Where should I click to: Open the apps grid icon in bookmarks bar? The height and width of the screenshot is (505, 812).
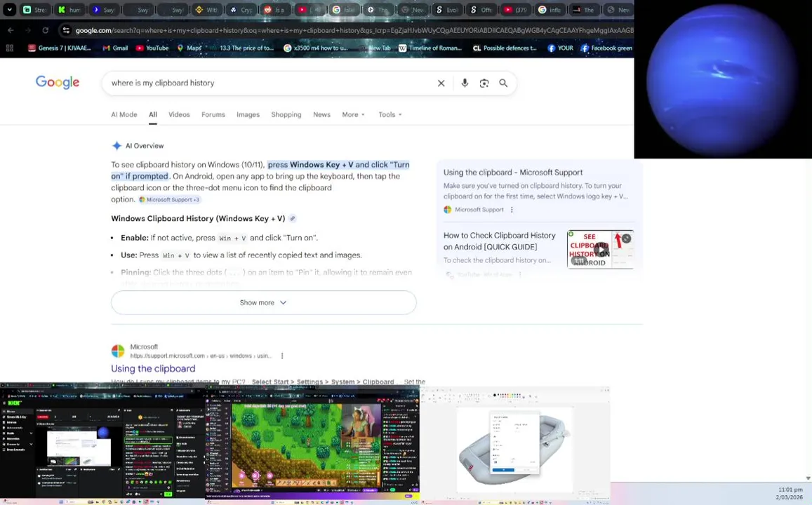9,48
